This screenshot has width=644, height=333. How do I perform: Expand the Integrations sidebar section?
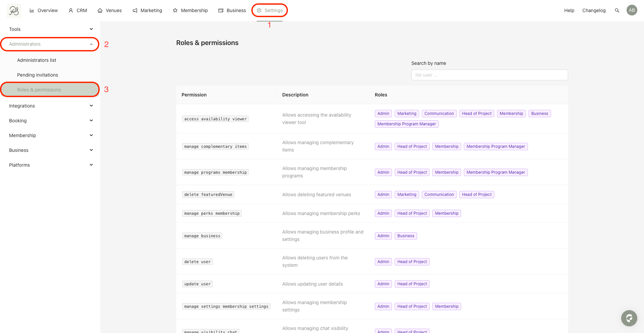coord(50,106)
